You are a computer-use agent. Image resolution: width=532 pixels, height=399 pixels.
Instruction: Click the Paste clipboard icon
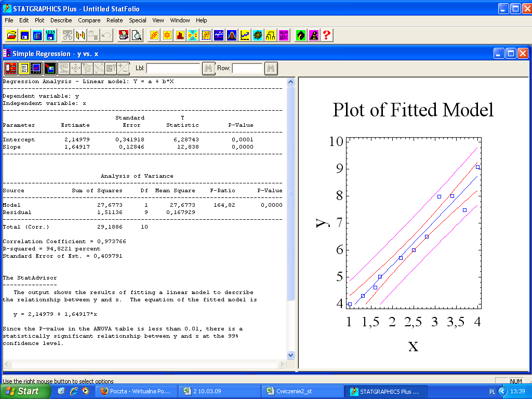point(94,35)
